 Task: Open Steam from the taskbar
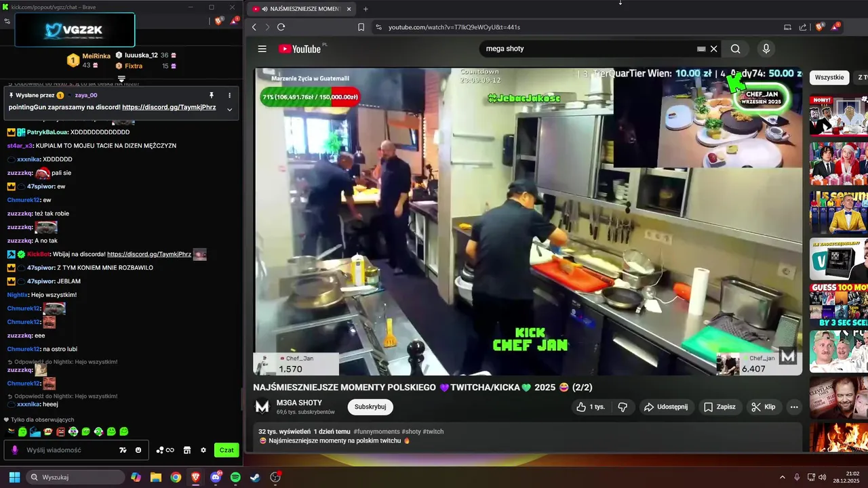255,477
